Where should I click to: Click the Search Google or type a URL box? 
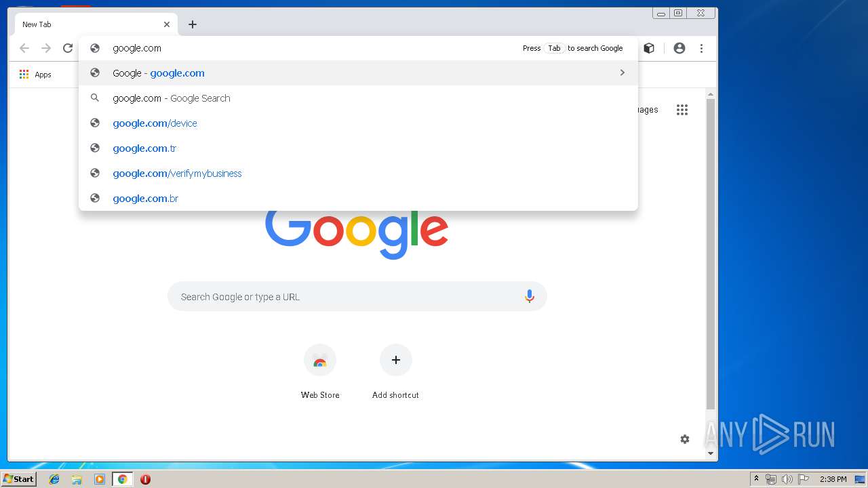357,296
